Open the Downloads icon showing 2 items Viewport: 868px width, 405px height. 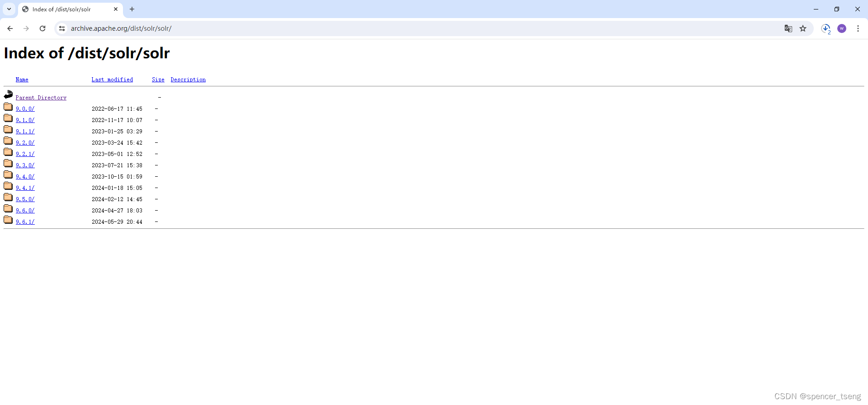(x=826, y=28)
